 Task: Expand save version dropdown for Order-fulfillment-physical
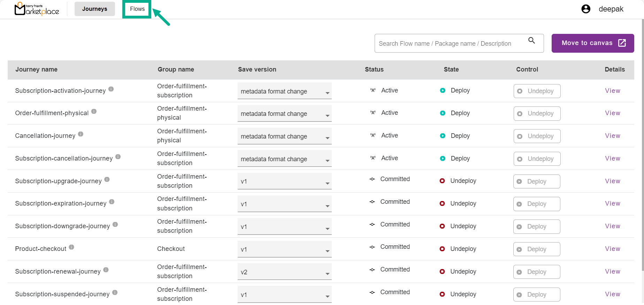coord(284,114)
